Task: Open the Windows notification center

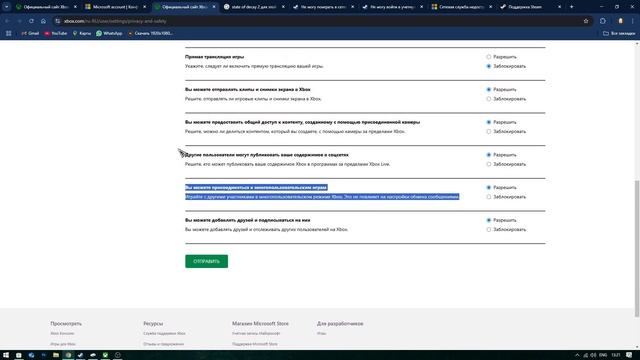Action: [x=629, y=355]
